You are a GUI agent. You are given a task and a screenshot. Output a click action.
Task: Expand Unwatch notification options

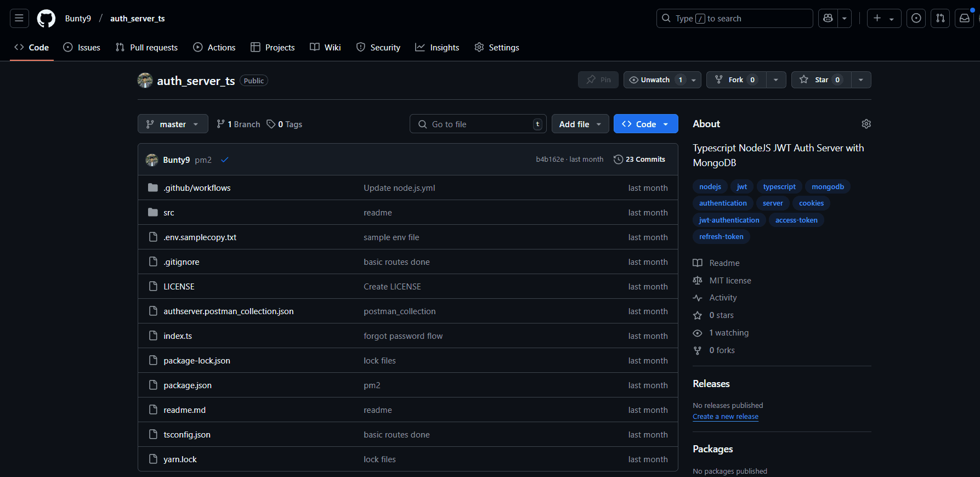(662, 80)
